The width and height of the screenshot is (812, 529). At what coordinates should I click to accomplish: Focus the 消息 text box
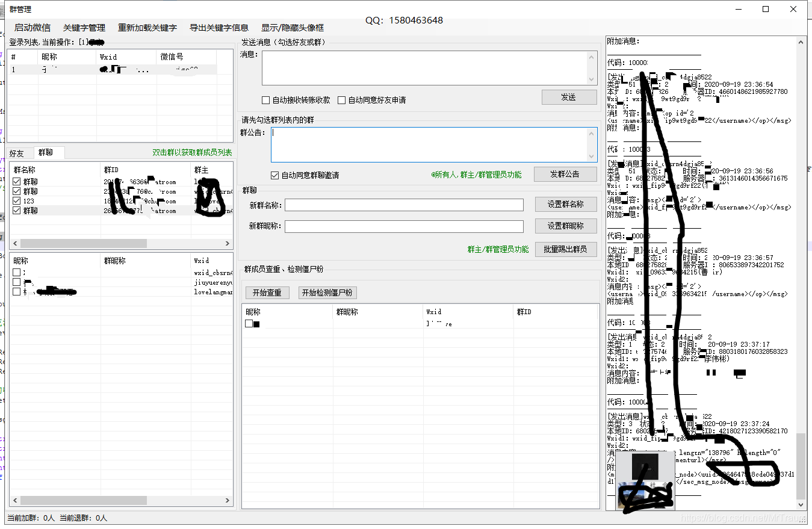click(424, 67)
